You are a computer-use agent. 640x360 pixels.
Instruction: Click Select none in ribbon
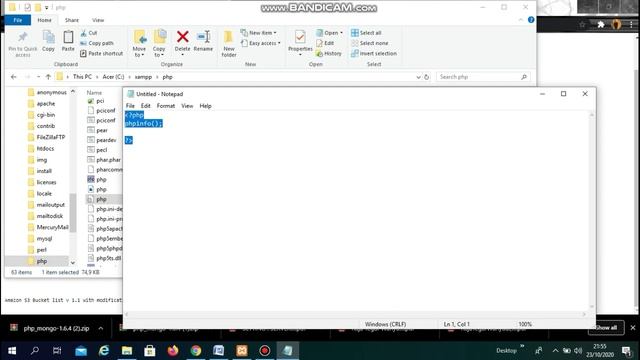click(370, 43)
